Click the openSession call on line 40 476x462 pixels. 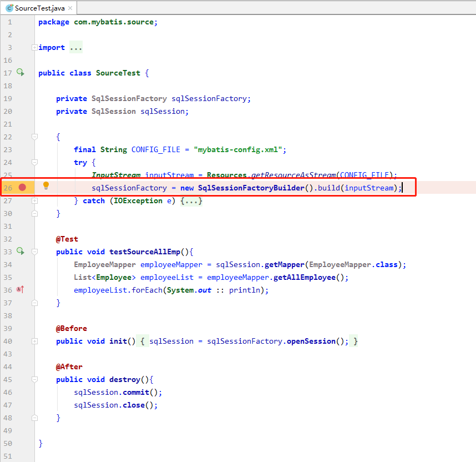[311, 341]
